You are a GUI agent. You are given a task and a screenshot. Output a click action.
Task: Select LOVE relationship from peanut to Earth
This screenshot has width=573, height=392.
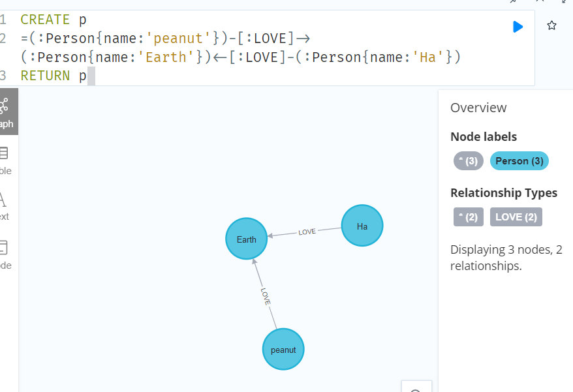point(266,296)
